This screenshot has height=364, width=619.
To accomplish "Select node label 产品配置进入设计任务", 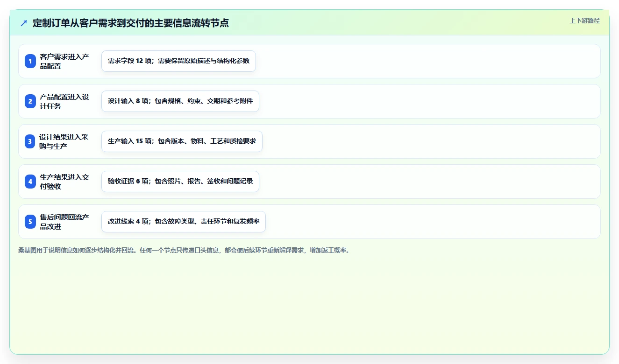I will pyautogui.click(x=64, y=101).
